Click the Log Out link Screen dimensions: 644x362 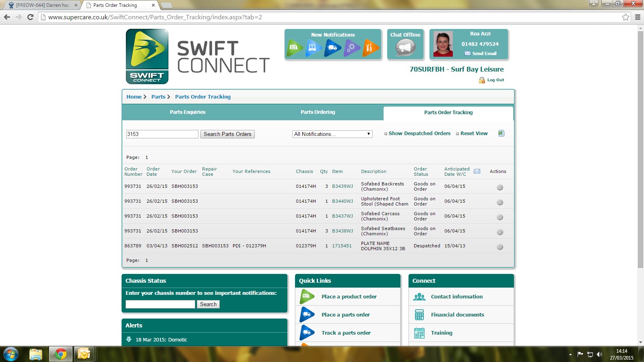point(495,80)
